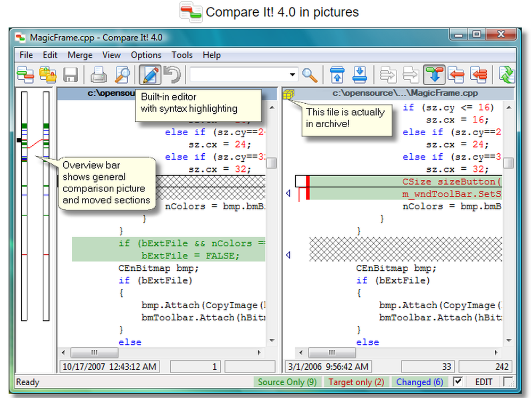The height and width of the screenshot is (398, 532).
Task: Click left pane horizontal scrollbar thumb
Action: click(94, 353)
